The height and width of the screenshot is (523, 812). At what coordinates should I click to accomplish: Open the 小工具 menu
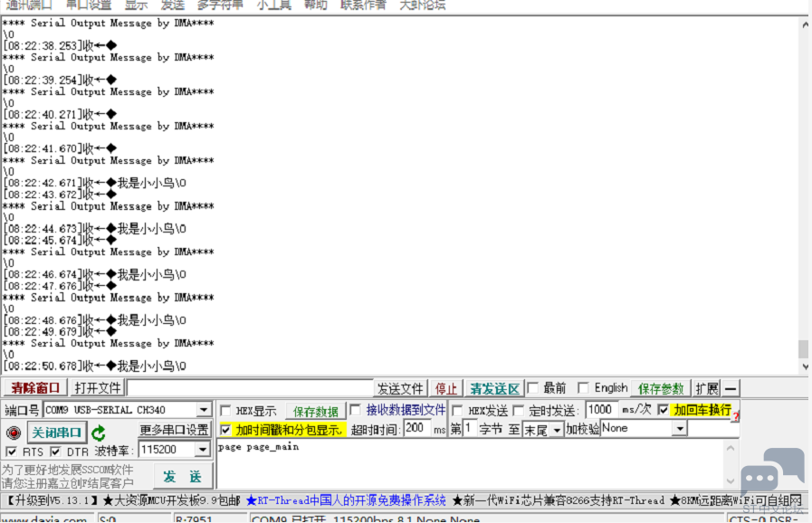pos(273,5)
